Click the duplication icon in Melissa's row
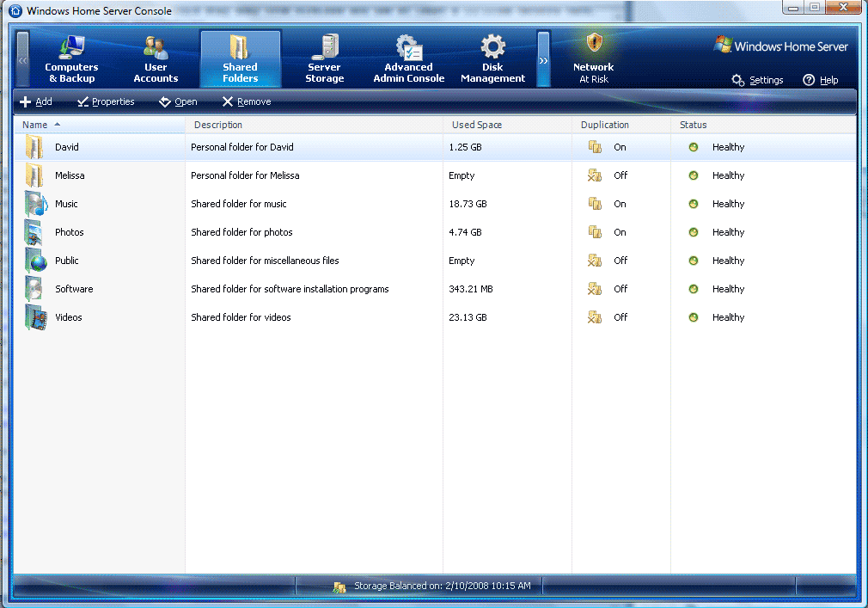The width and height of the screenshot is (868, 608). [595, 175]
